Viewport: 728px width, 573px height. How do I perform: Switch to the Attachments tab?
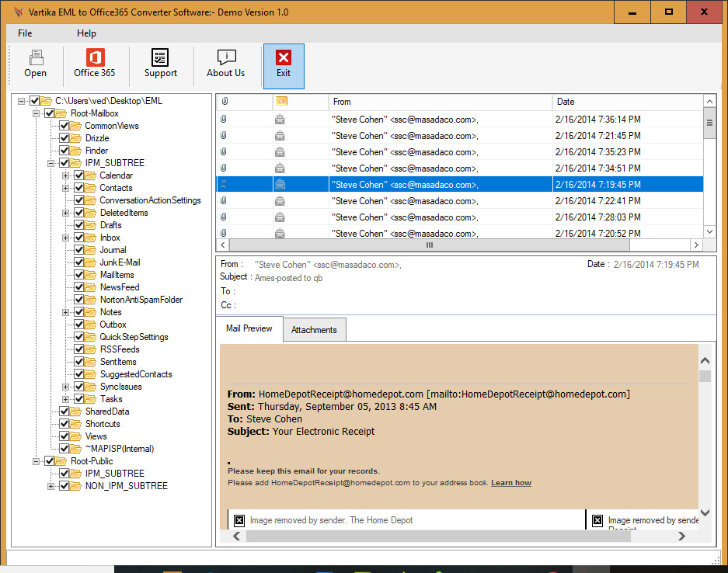tap(315, 330)
